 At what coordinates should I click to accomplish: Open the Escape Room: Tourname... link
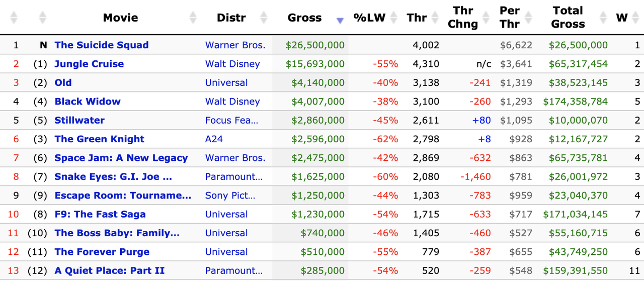(x=123, y=196)
